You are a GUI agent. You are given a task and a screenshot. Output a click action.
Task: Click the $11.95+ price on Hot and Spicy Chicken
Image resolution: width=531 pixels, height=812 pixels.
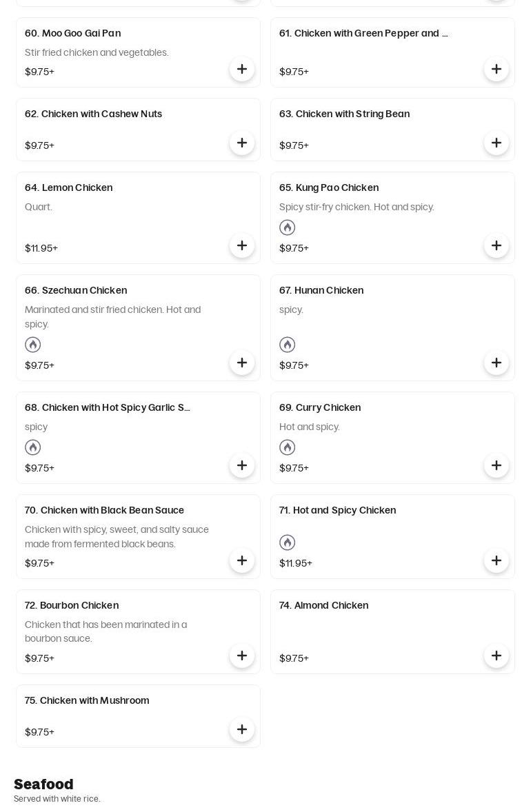click(296, 563)
